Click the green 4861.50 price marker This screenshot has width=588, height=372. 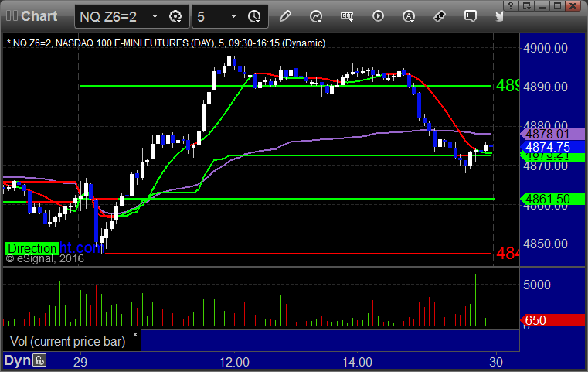[x=552, y=199]
